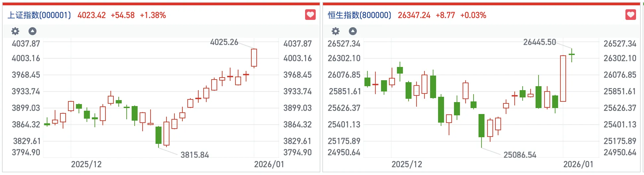Open chart settings gear for 恒生指数

[336, 31]
